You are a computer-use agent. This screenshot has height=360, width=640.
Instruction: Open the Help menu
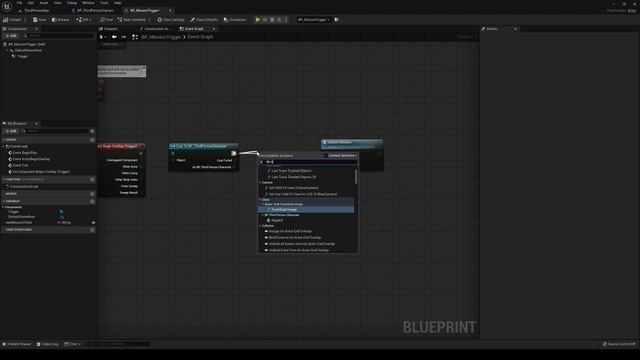click(118, 3)
